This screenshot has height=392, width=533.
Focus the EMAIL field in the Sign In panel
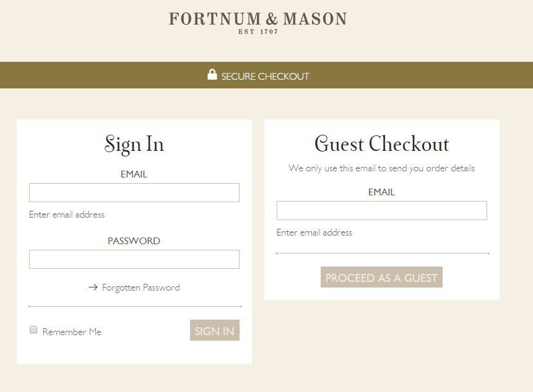point(134,192)
